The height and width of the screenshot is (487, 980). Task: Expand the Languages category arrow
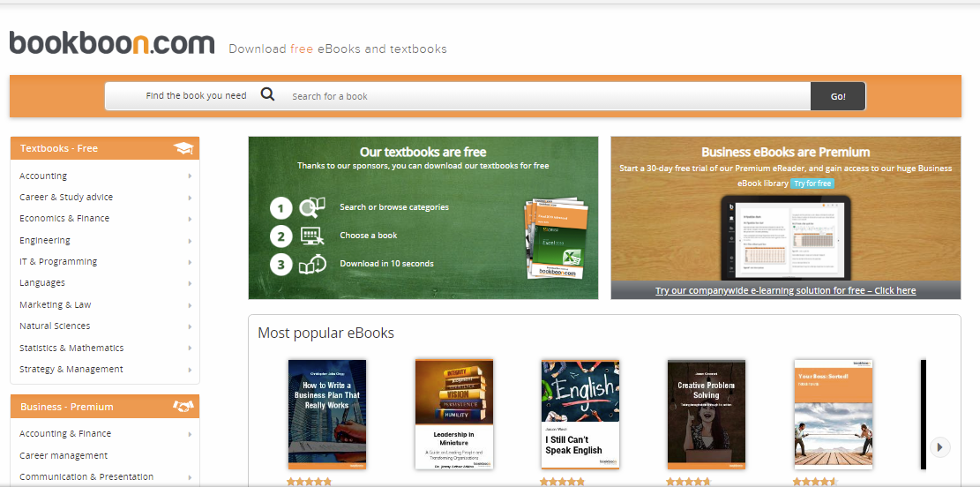pos(190,283)
